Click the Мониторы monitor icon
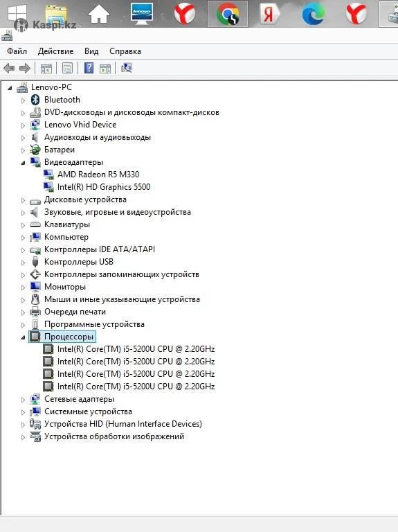Viewport: 398px width, 532px height. (35, 287)
